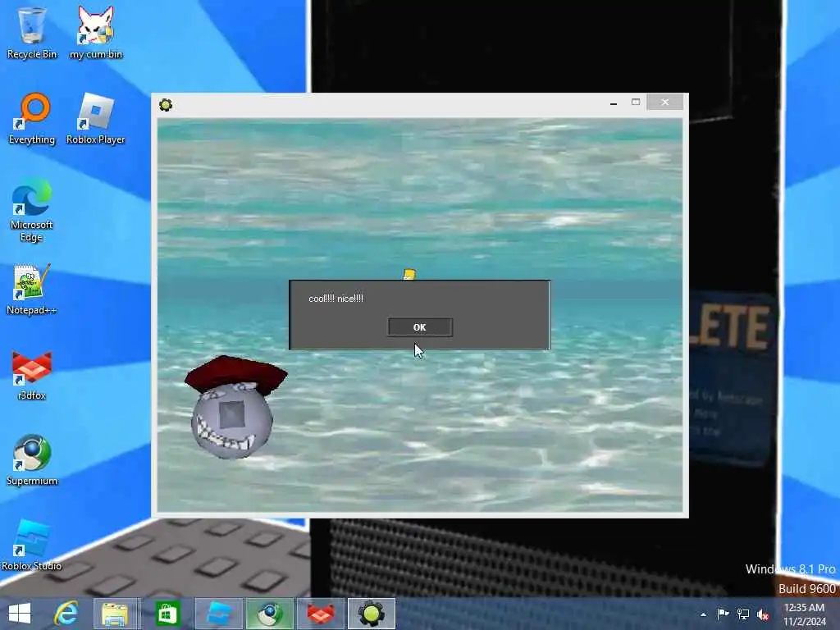Select the cool!!!! nice!!!! message text

pos(336,299)
